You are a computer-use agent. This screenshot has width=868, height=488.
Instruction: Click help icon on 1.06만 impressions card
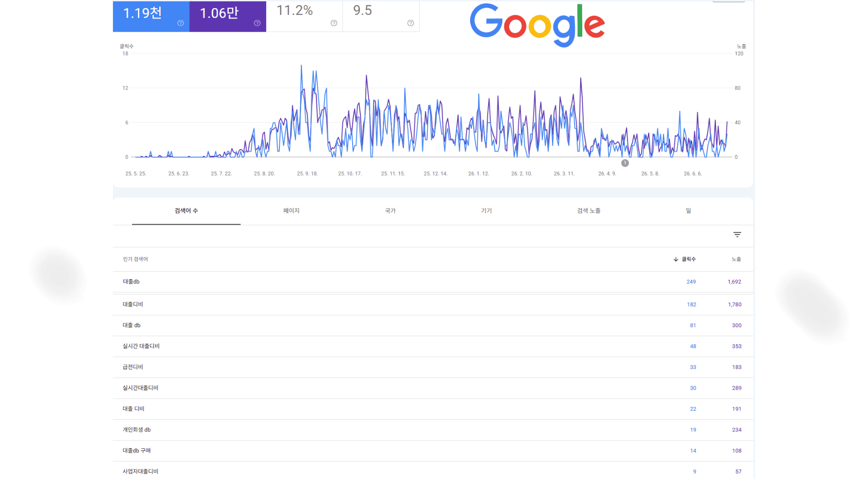coord(257,23)
